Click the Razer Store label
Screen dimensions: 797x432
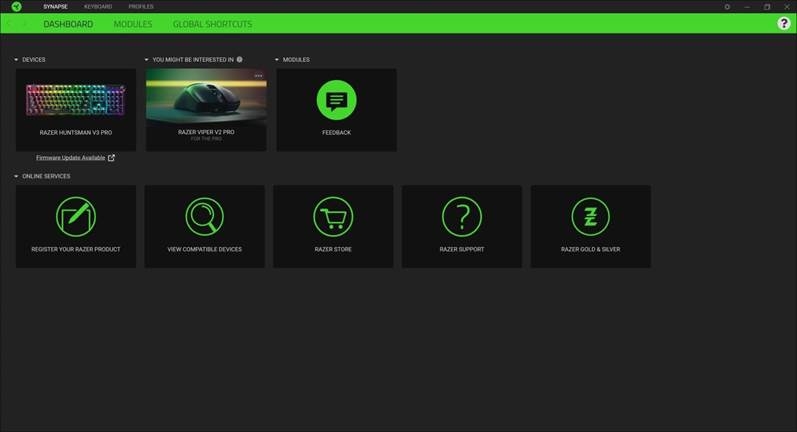tap(333, 249)
